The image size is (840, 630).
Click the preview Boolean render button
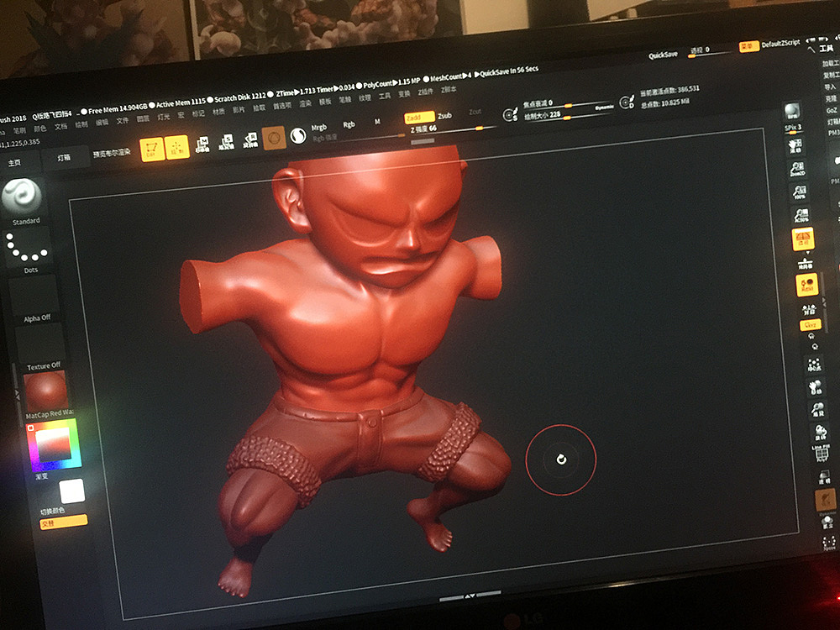point(112,153)
